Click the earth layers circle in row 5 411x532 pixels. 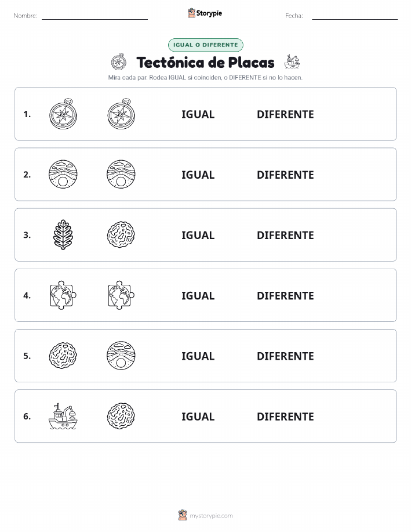(x=121, y=356)
